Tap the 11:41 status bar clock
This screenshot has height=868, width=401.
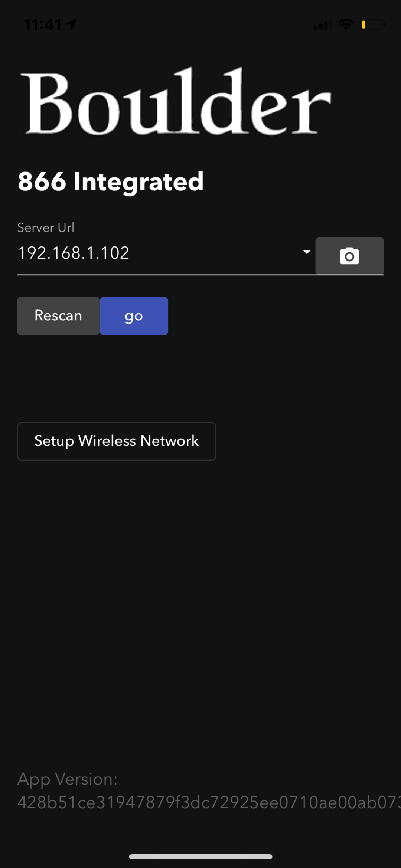click(x=42, y=25)
